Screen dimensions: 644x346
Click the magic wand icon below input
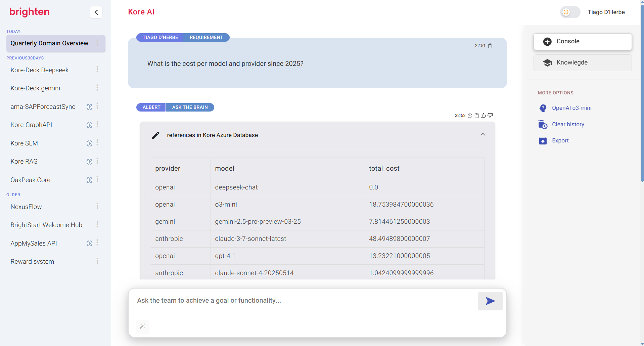(x=143, y=326)
